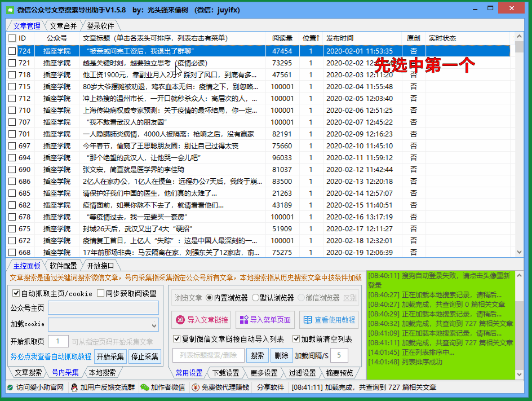Toggle 加载前清空列表 checkbox

click(296, 338)
